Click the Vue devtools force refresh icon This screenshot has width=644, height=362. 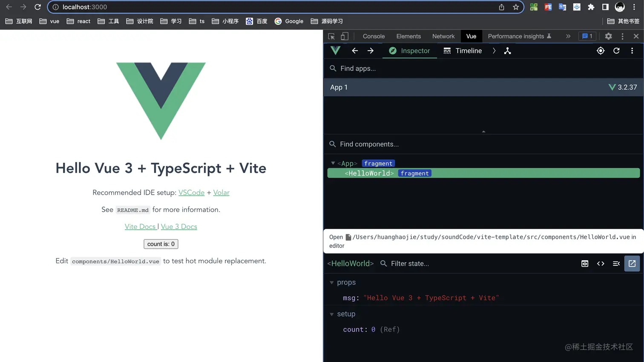tap(616, 51)
